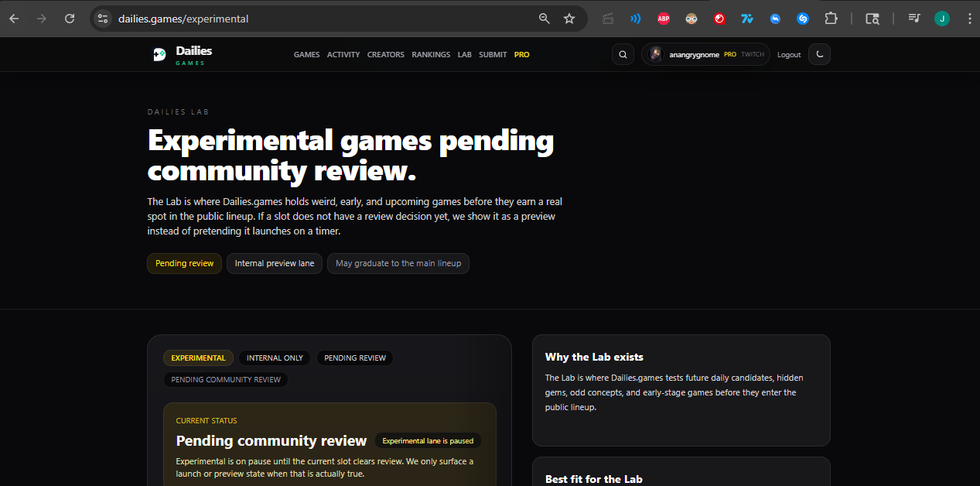980x486 pixels.
Task: Open the GAMES nav item
Action: pyautogui.click(x=307, y=55)
